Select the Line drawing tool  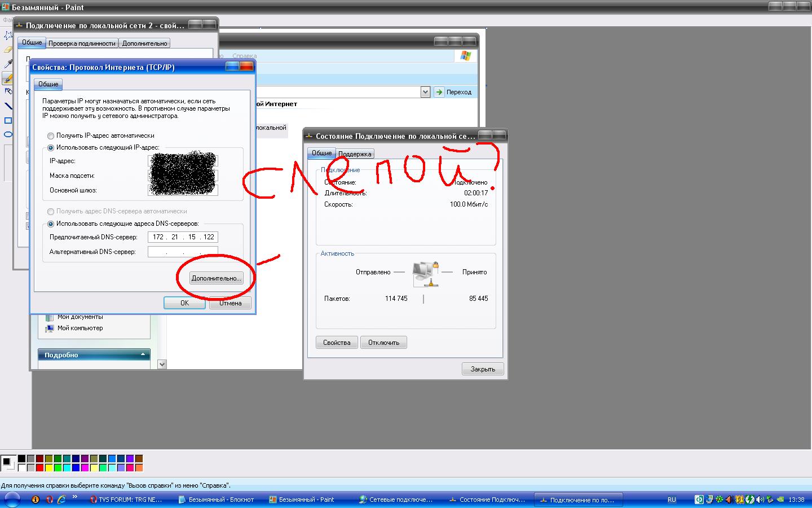coord(7,106)
